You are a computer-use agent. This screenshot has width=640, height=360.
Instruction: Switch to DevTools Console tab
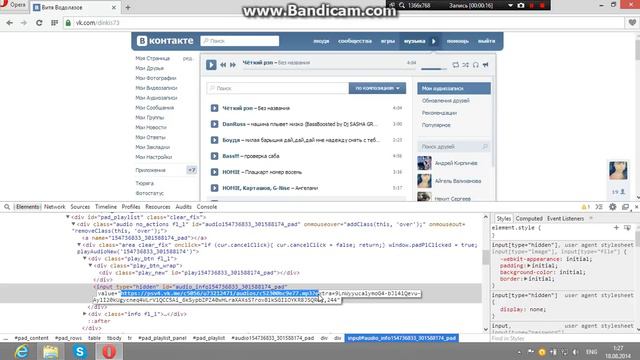pyautogui.click(x=207, y=207)
